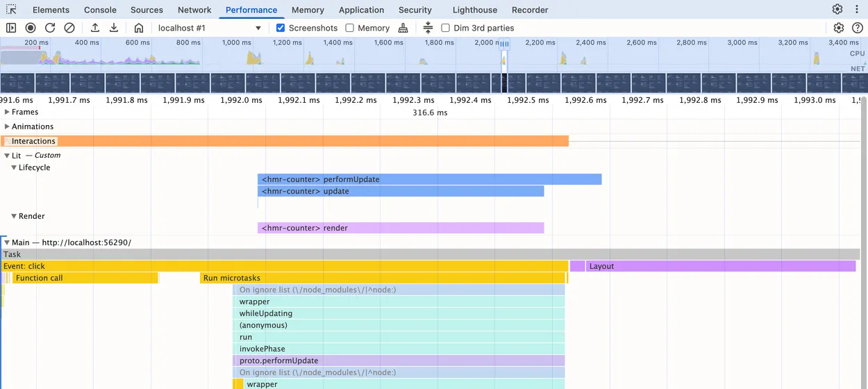Open the capture settings gear in Performance toolbar
The height and width of the screenshot is (389, 868).
[x=839, y=28]
